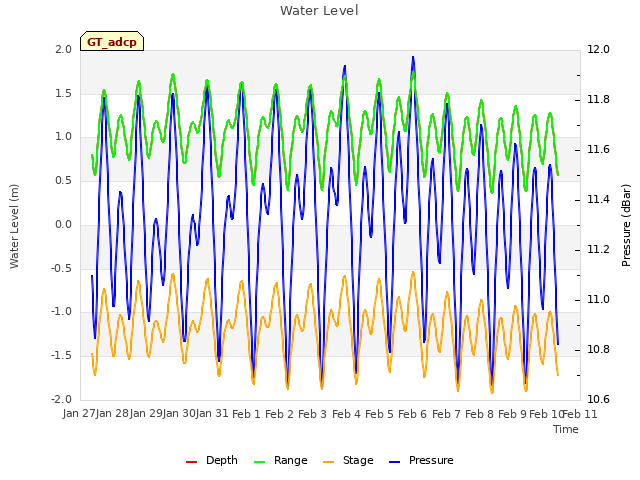Click the Feb 1 date tick label
This screenshot has height=480, width=640.
(246, 414)
